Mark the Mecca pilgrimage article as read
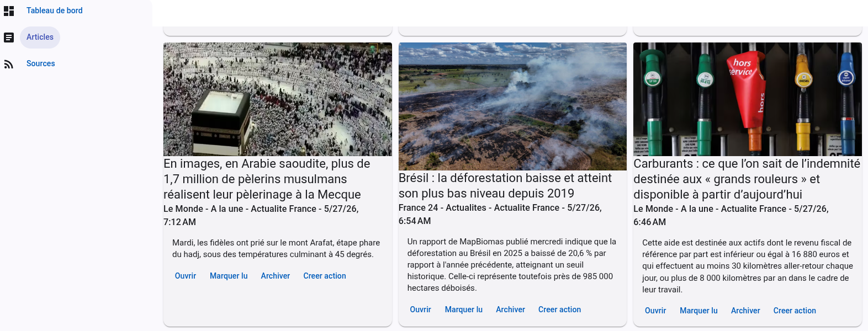Image resolution: width=868 pixels, height=331 pixels. (x=229, y=276)
